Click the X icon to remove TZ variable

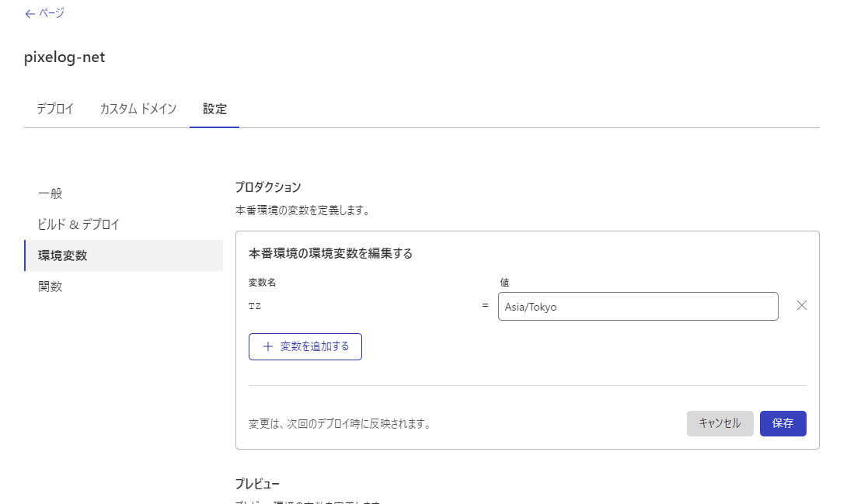pyautogui.click(x=801, y=305)
